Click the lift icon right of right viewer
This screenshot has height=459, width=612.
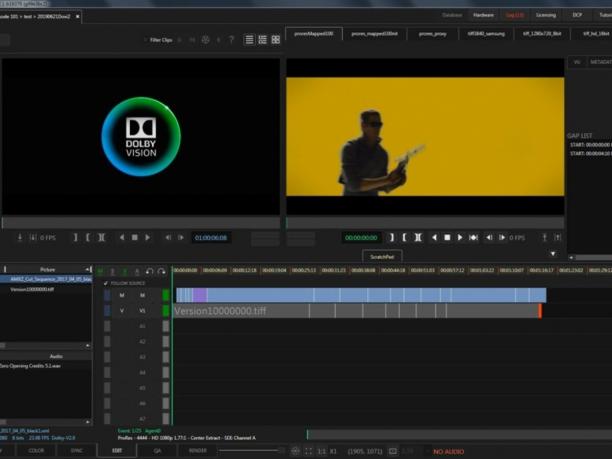[544, 237]
